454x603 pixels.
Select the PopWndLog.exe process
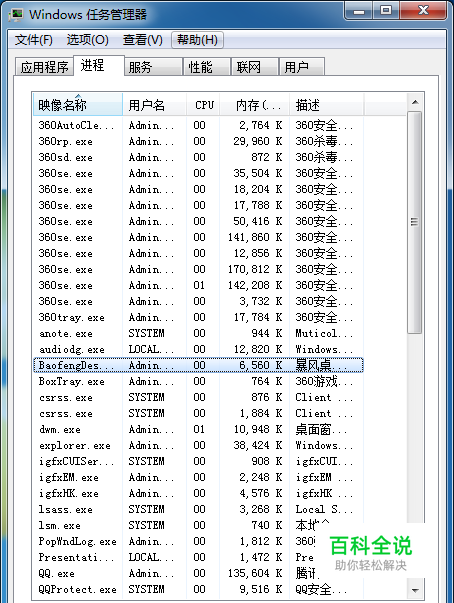pyautogui.click(x=198, y=541)
